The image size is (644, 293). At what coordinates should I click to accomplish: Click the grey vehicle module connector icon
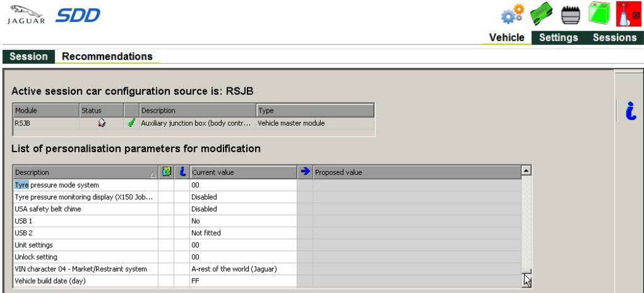[570, 16]
